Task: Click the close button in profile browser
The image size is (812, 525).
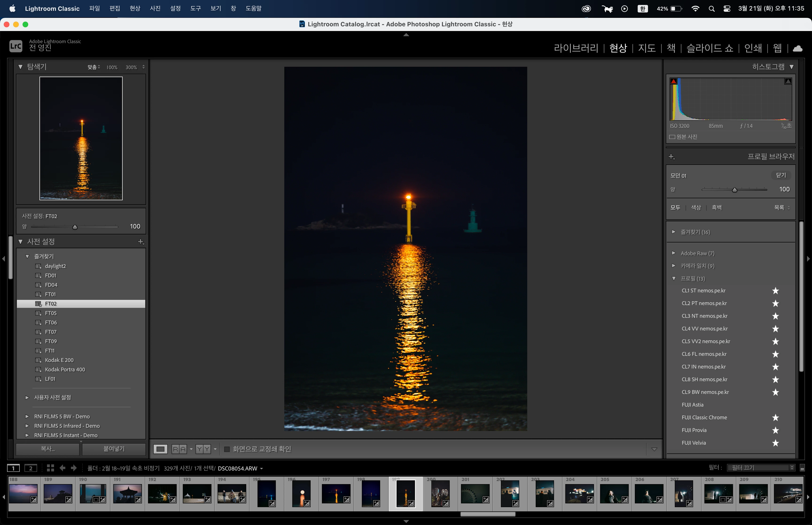Action: [781, 175]
